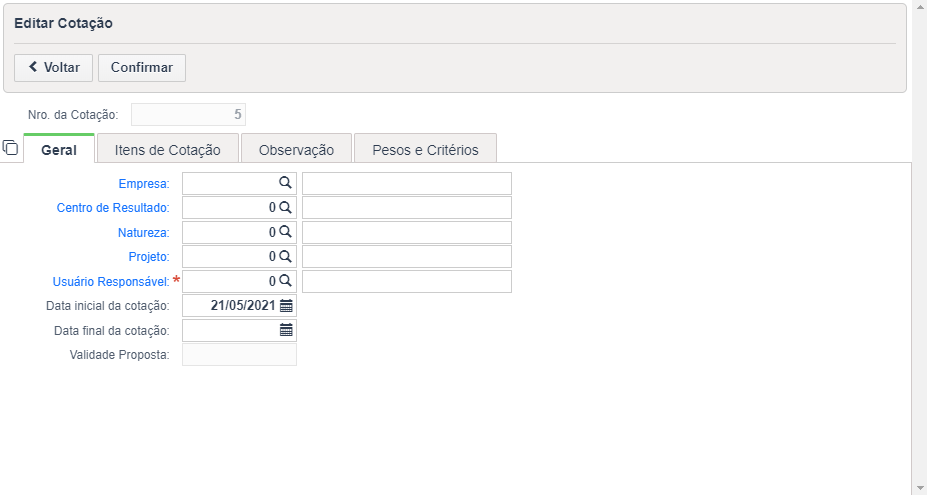Open the Observação tab
Screen dimensions: 927x495
[296, 150]
